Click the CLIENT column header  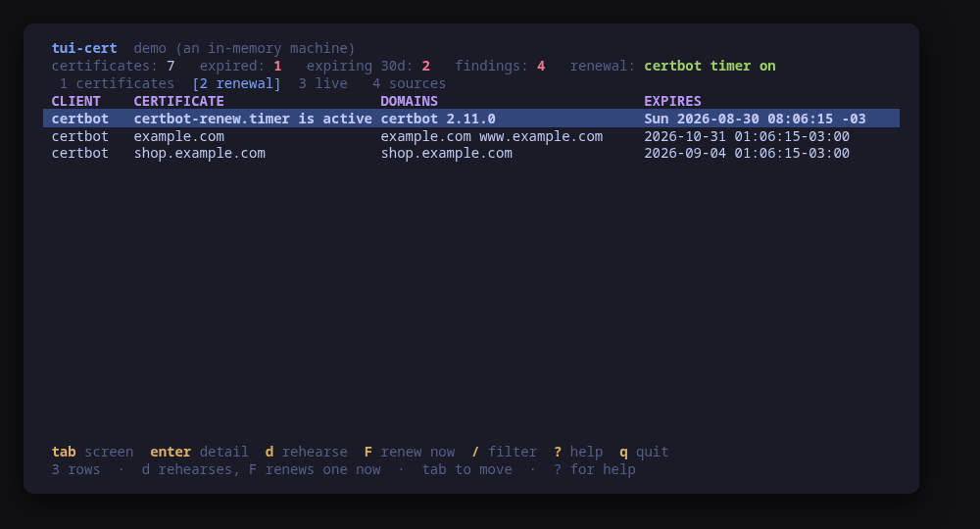(x=75, y=101)
